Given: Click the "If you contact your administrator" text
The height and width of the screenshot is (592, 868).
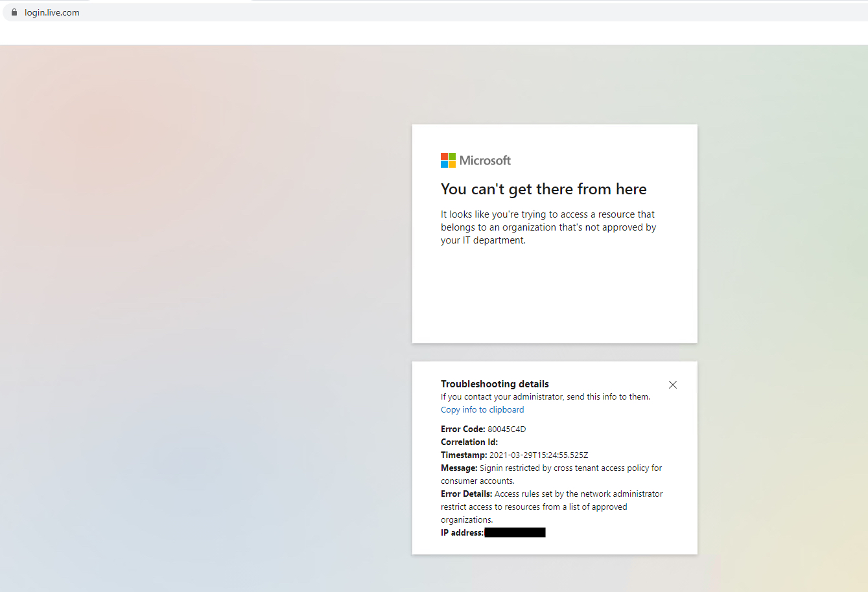Looking at the screenshot, I should pos(545,396).
